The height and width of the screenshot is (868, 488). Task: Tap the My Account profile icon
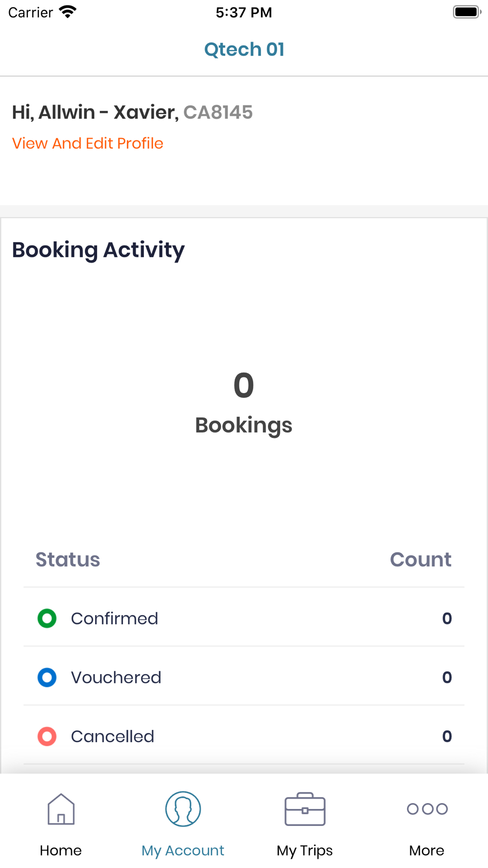[183, 809]
